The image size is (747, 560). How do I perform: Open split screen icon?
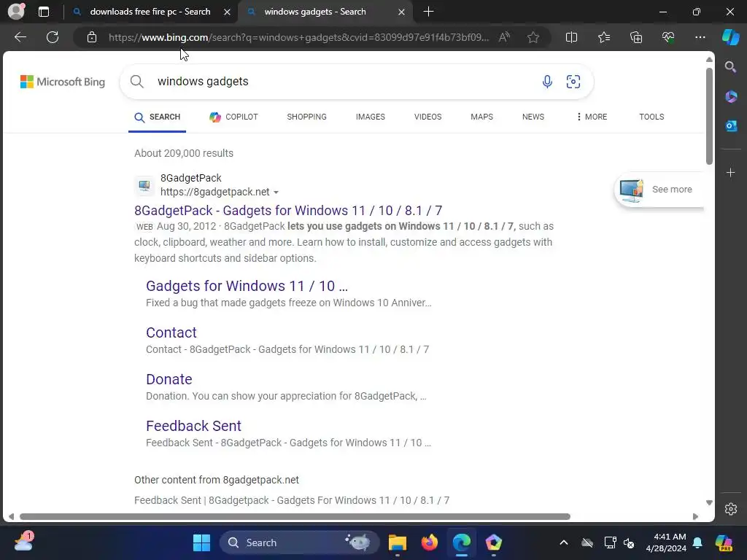click(571, 37)
